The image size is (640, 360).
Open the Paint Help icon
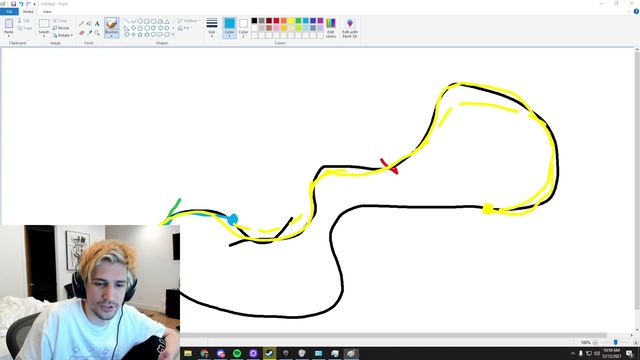pyautogui.click(x=636, y=11)
